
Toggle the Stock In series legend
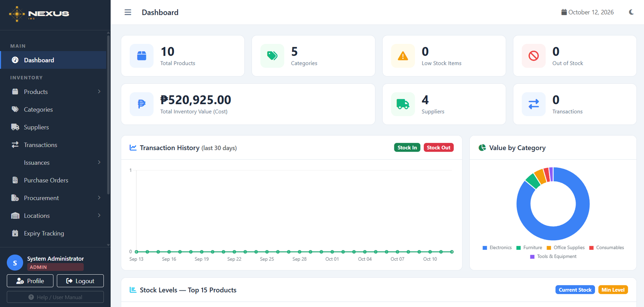[x=407, y=148]
